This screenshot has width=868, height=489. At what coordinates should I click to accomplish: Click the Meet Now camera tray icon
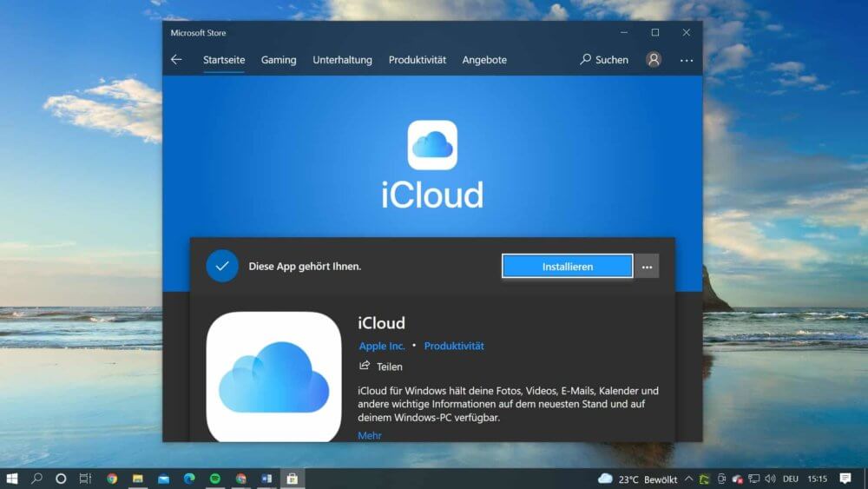pos(721,479)
